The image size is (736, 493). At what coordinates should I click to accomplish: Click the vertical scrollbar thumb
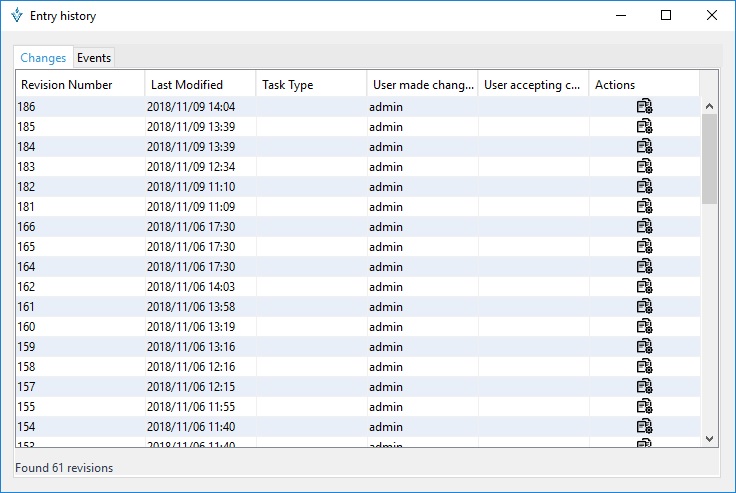[x=709, y=158]
